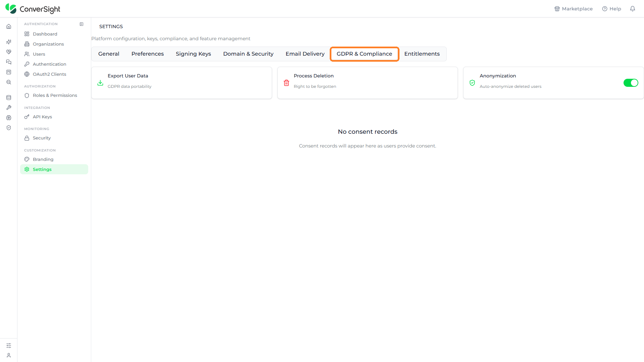Click the red trash Process Deletion icon
The height and width of the screenshot is (362, 644).
[286, 83]
